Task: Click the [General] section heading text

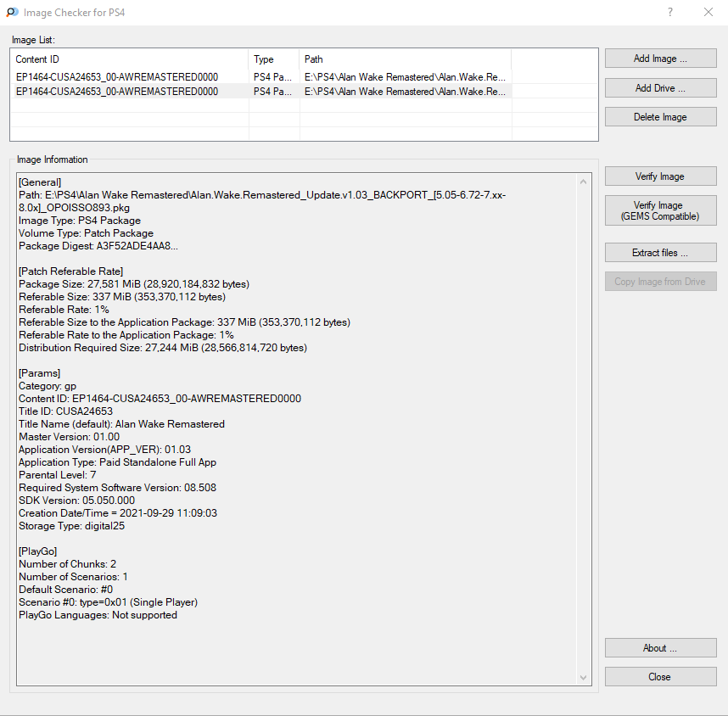Action: click(x=40, y=182)
